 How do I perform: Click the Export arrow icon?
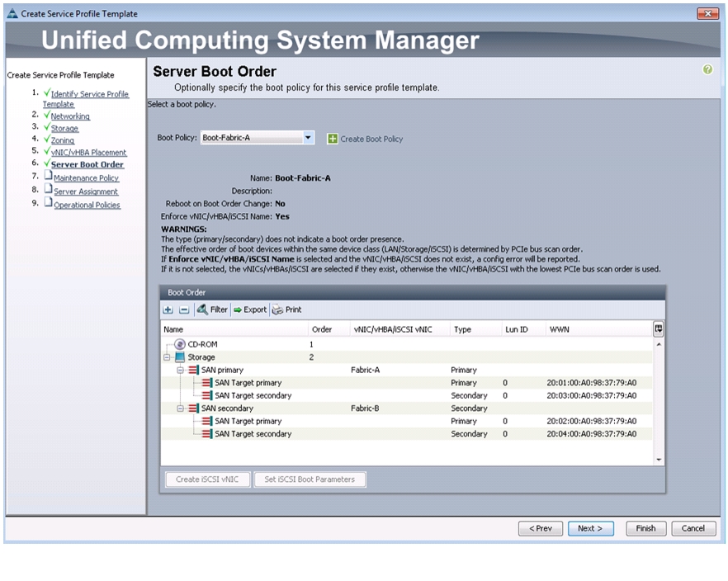[238, 309]
